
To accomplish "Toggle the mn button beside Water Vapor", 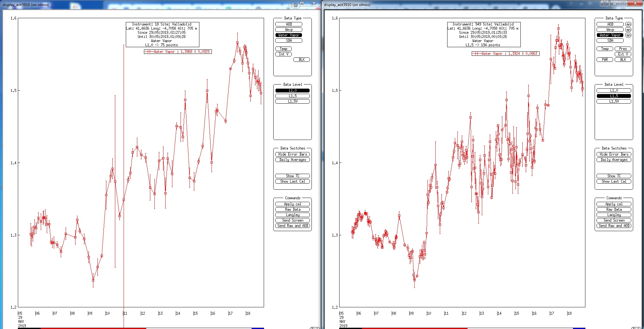I will (x=628, y=35).
